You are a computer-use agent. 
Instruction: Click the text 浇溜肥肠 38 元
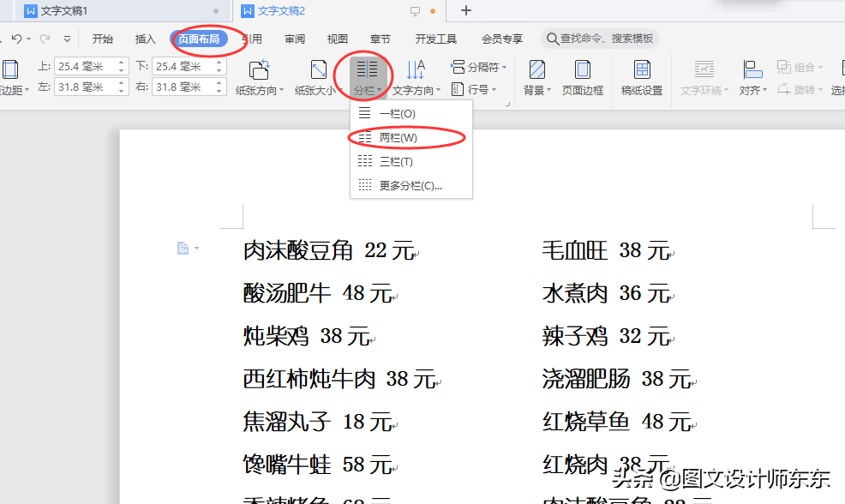tap(618, 379)
